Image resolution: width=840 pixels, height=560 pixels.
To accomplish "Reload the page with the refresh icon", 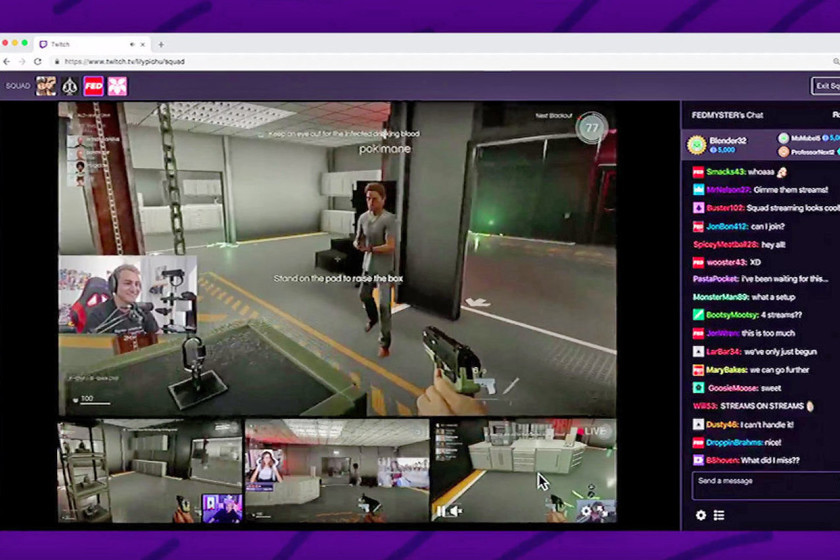I will [x=38, y=62].
